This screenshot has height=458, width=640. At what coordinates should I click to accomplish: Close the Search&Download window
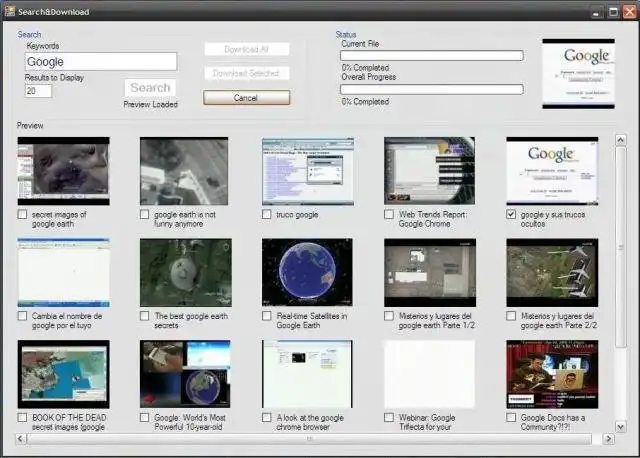629,12
